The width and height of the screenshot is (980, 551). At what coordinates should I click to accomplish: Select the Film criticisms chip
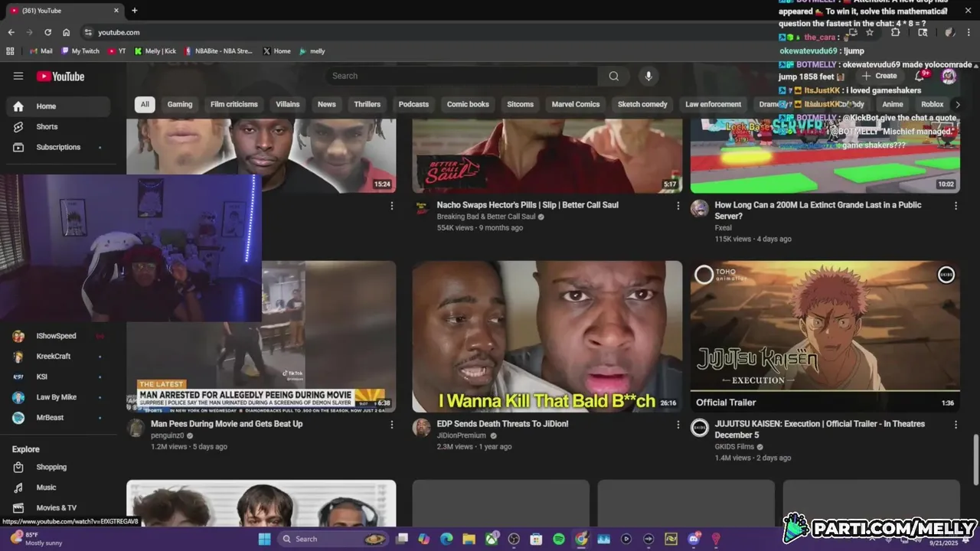(x=234, y=104)
